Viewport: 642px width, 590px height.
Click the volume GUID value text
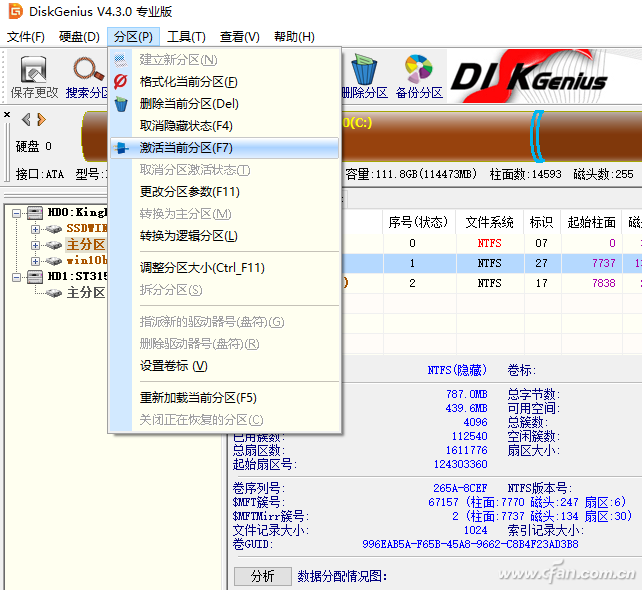[470, 544]
